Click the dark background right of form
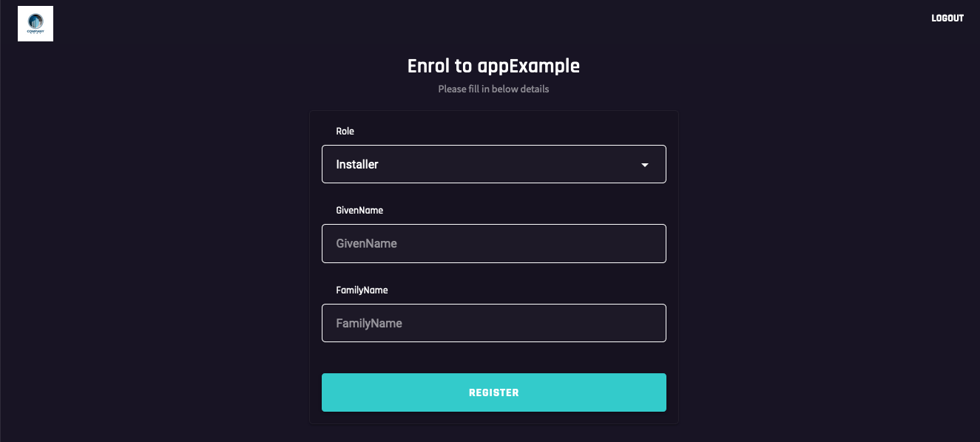 pos(828,259)
